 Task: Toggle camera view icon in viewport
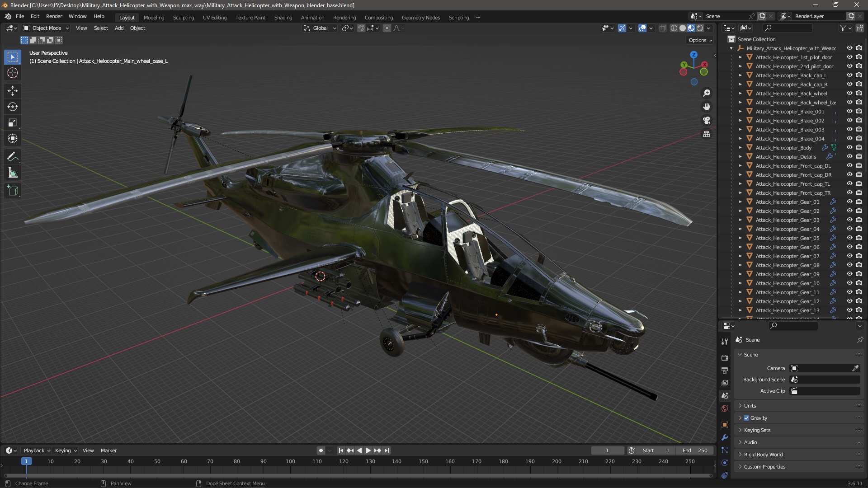[x=706, y=120]
